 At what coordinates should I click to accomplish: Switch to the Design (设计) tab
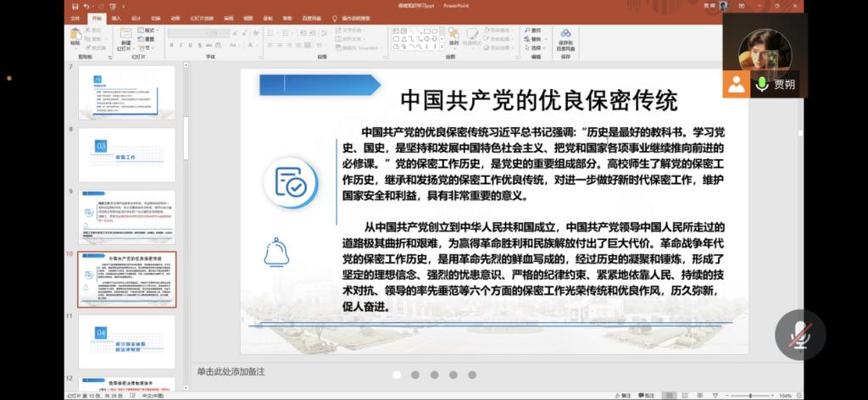[136, 19]
